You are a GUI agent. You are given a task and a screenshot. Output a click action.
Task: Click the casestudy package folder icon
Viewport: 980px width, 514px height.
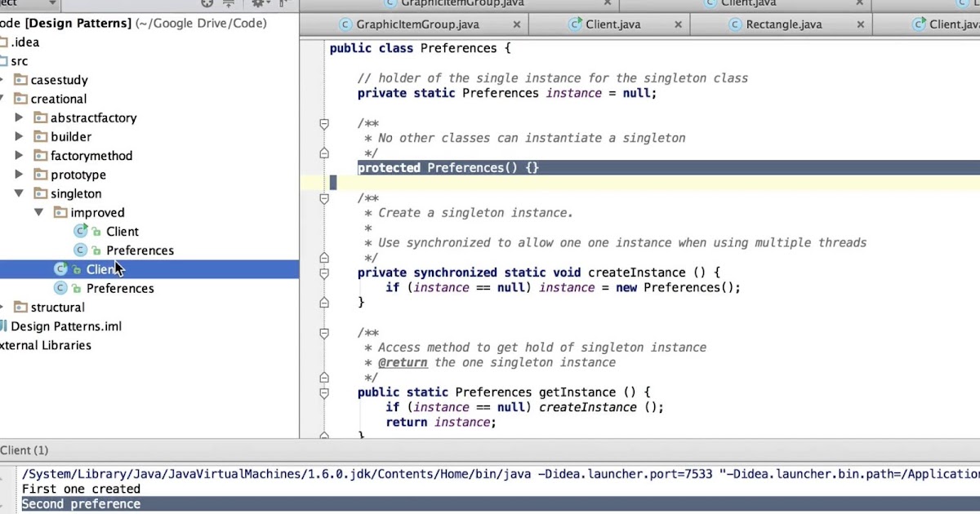point(21,80)
